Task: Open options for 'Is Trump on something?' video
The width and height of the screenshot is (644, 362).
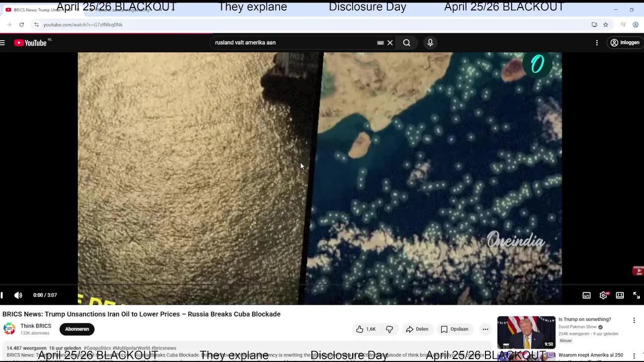Action: (x=634, y=320)
